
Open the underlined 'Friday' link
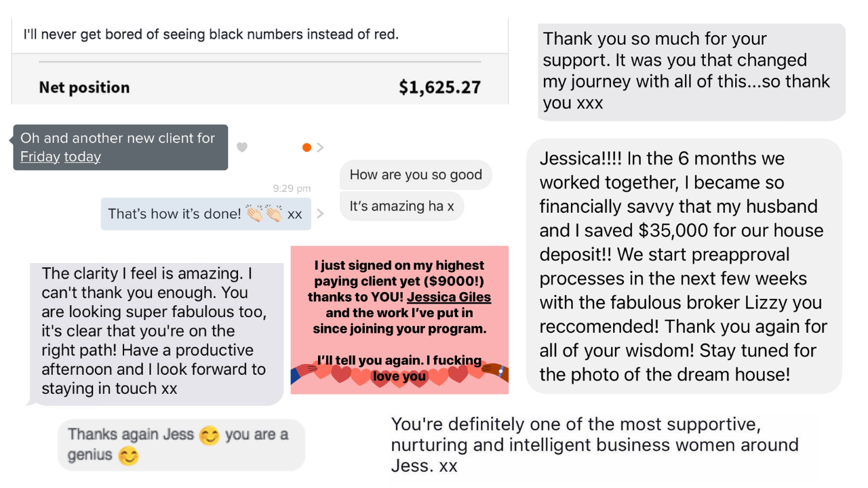point(40,157)
